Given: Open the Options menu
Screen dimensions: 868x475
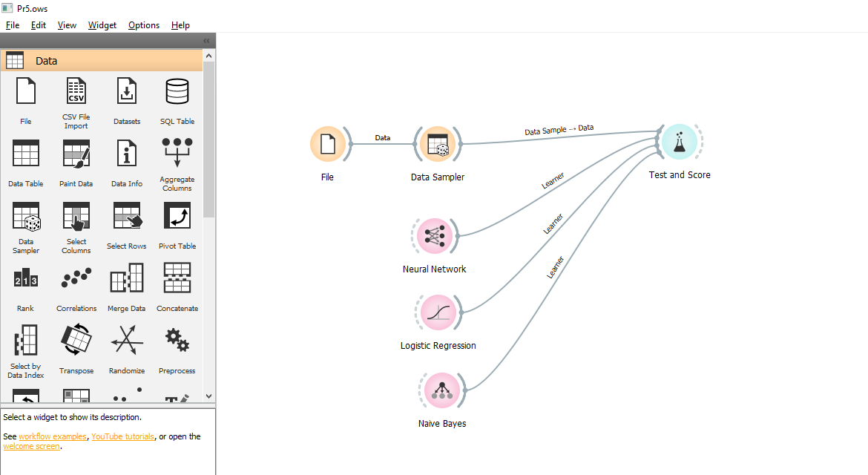Looking at the screenshot, I should click(x=143, y=24).
